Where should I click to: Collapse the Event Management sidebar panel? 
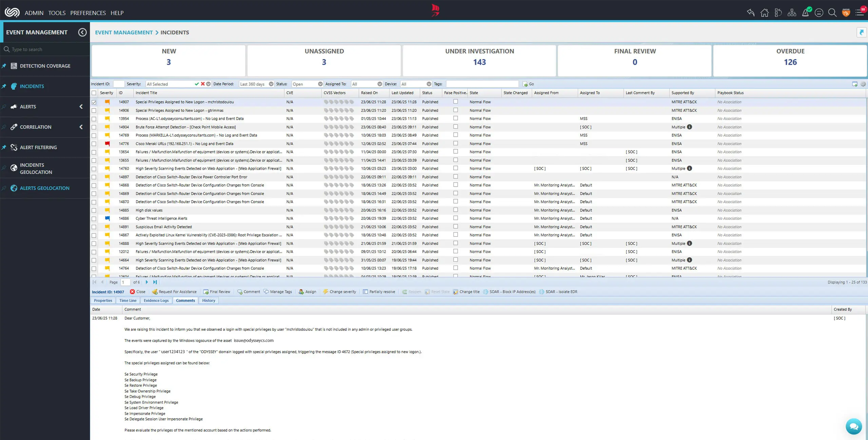82,32
